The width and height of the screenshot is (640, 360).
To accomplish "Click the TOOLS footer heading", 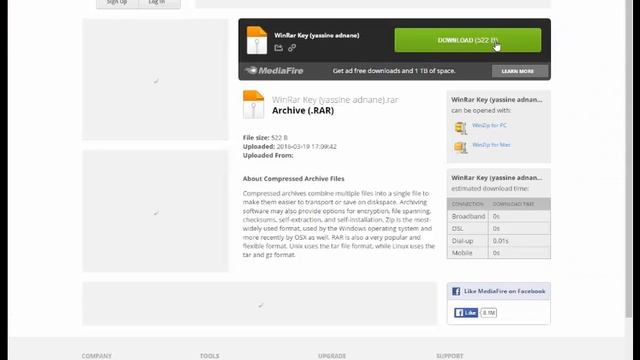I will 210,356.
